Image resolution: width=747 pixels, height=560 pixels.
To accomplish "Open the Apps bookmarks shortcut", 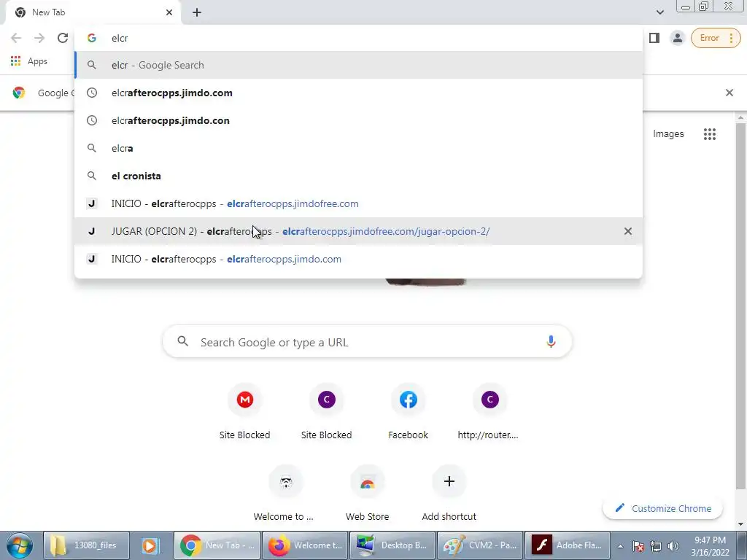I will pos(29,61).
